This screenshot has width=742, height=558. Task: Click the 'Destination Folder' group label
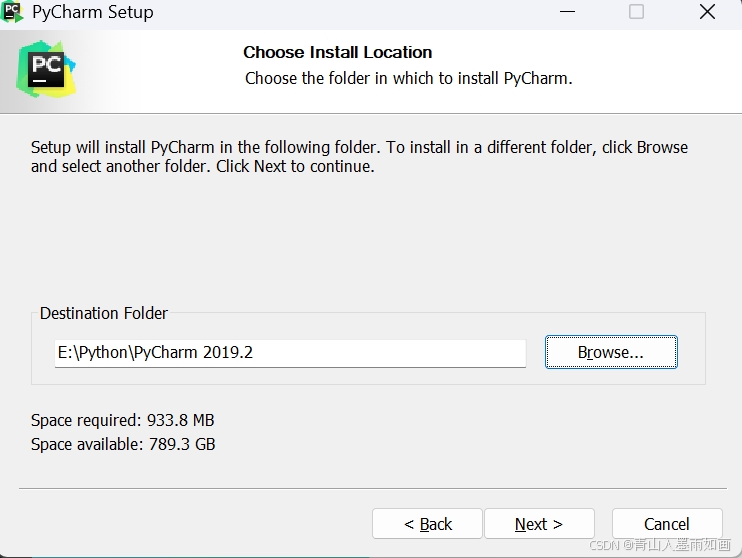tap(104, 313)
